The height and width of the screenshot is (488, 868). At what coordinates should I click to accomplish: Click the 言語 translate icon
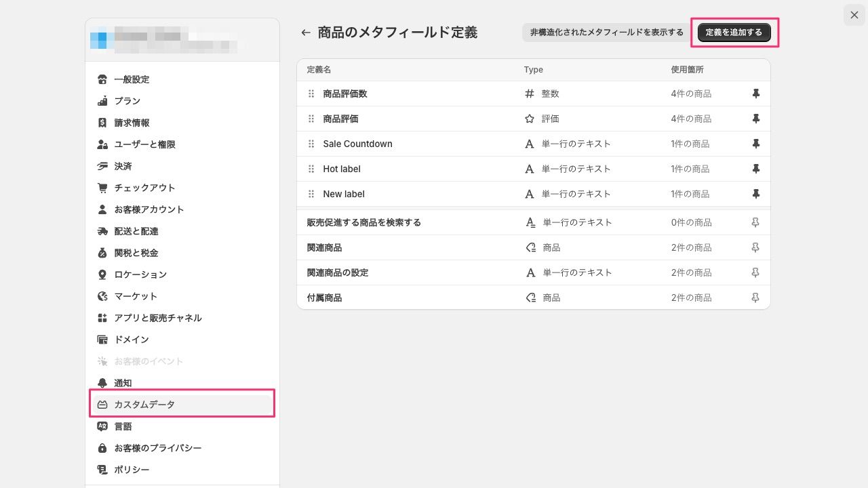[102, 426]
